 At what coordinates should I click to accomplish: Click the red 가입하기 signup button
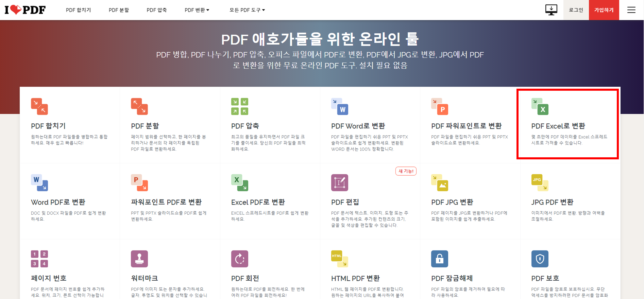coord(604,10)
